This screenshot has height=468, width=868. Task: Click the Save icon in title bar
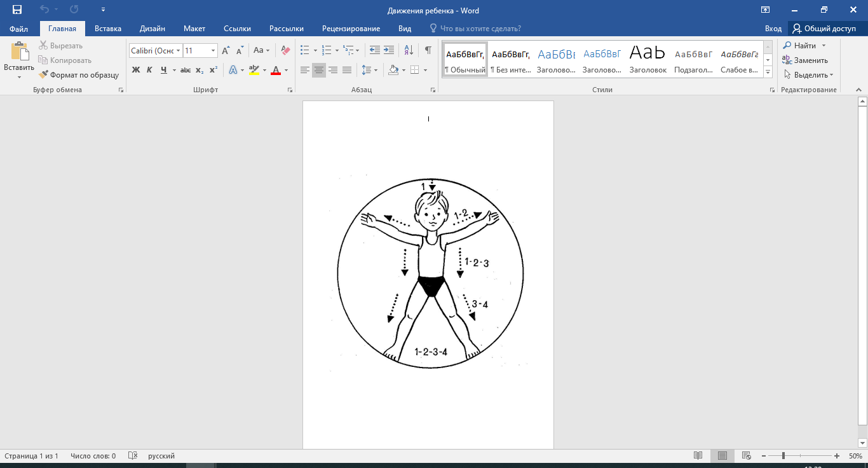tap(17, 10)
